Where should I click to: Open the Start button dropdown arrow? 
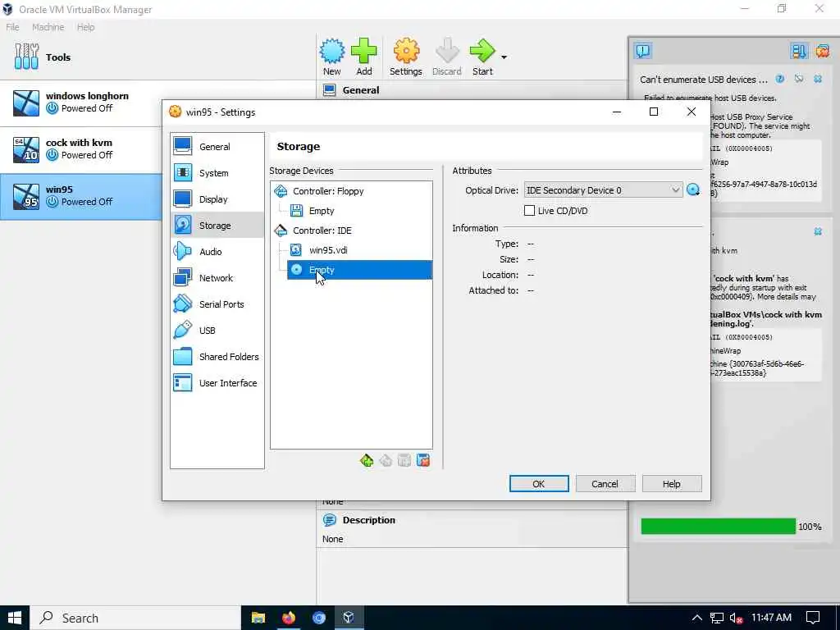504,57
